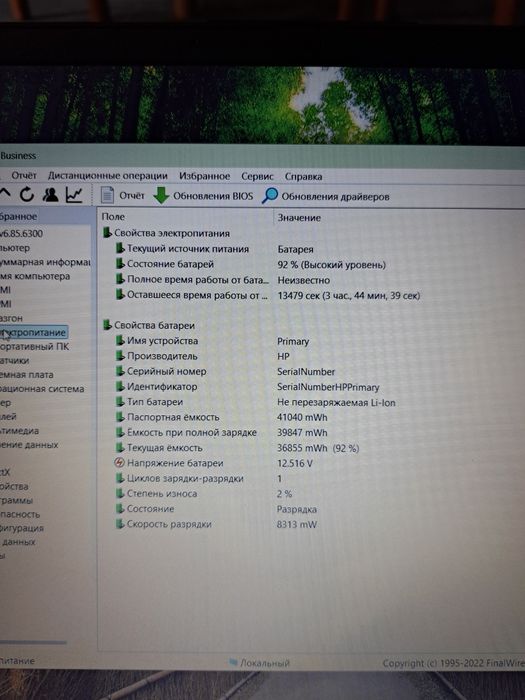Image resolution: width=525 pixels, height=700 pixels.
Task: Select the Суммарная информация tree item
Action: point(45,262)
